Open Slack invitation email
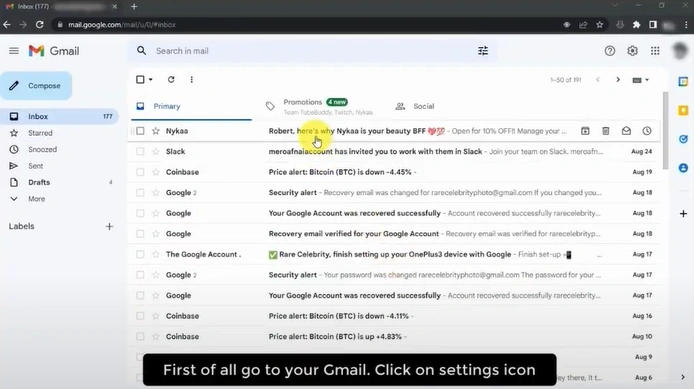 [x=394, y=151]
